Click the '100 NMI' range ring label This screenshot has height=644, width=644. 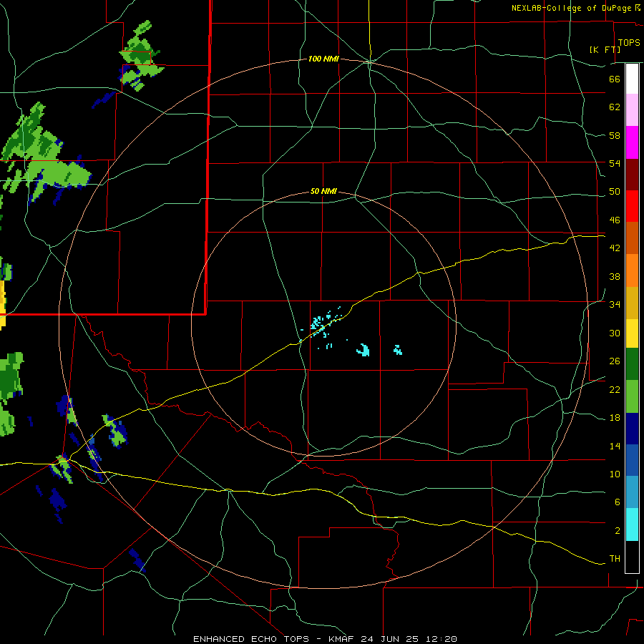(x=323, y=59)
